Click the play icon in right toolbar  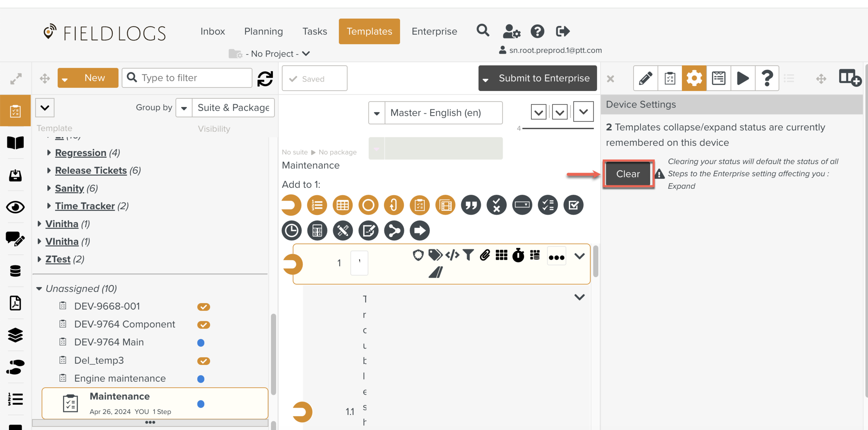(x=742, y=78)
